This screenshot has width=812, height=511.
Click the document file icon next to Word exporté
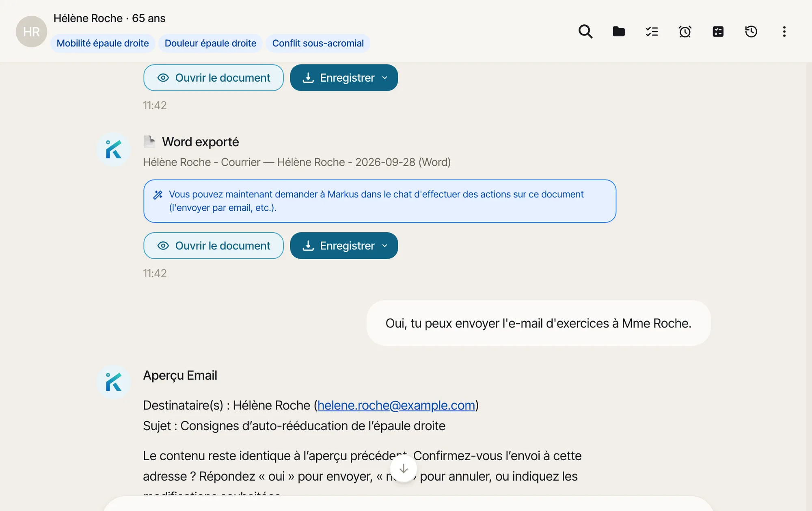click(x=149, y=142)
